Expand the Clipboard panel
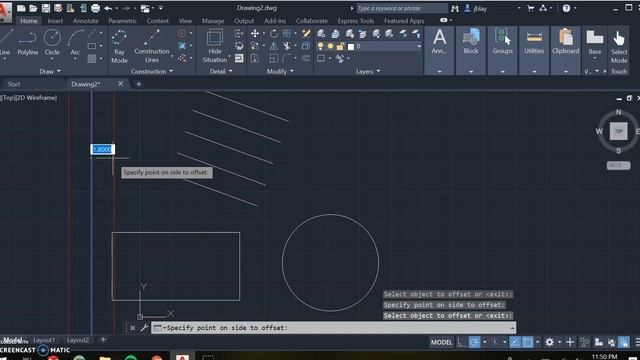The width and height of the screenshot is (640, 360). pyautogui.click(x=565, y=71)
